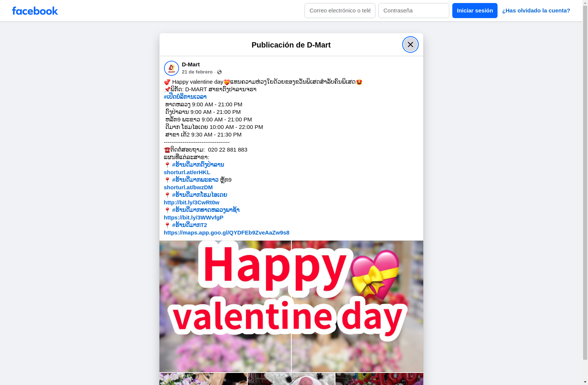The height and width of the screenshot is (385, 588).
Task: Open the shorturl.at/bwzDM link
Action: click(188, 187)
